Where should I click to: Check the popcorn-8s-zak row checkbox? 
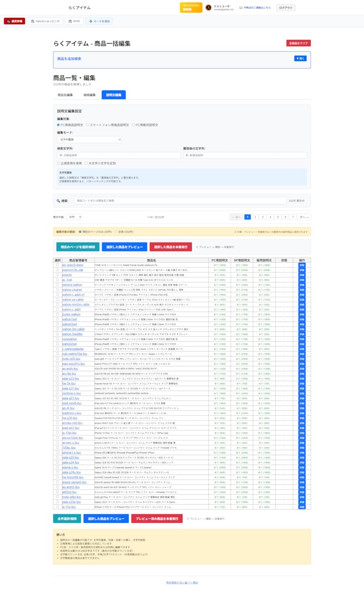coord(58,270)
